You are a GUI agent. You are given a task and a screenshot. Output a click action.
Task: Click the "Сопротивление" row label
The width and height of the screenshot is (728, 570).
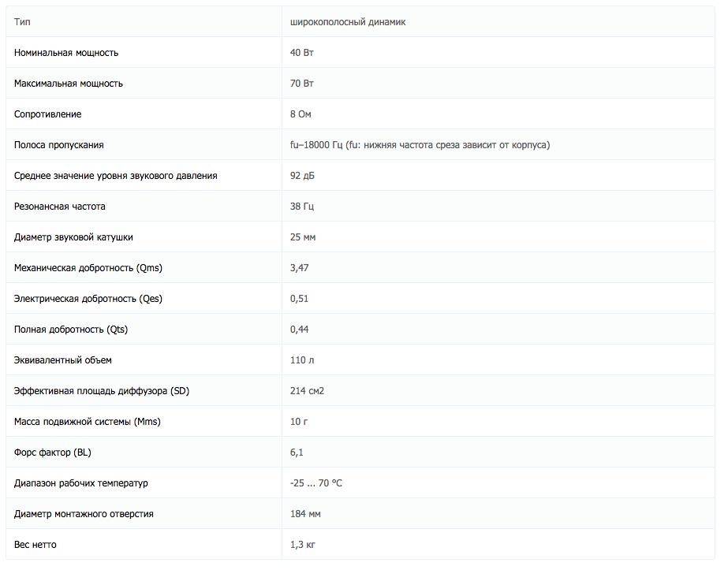tap(47, 114)
